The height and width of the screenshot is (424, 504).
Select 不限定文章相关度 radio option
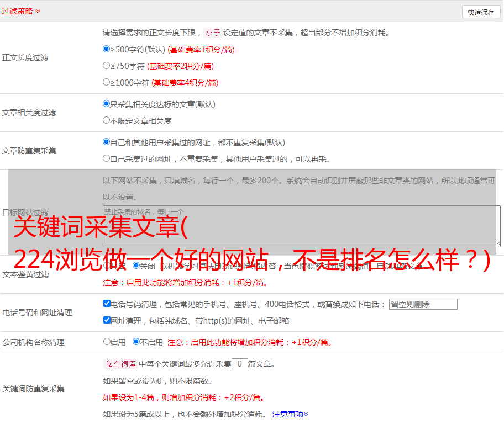point(107,120)
